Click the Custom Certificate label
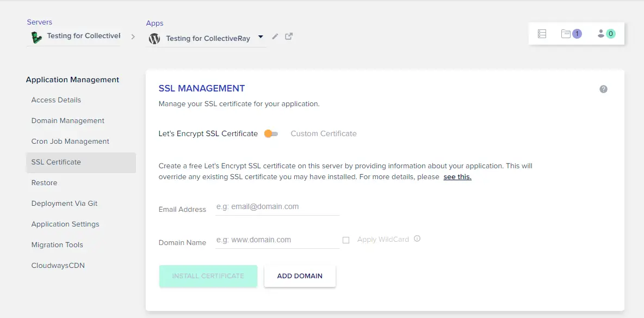This screenshot has width=644, height=318. coord(324,133)
